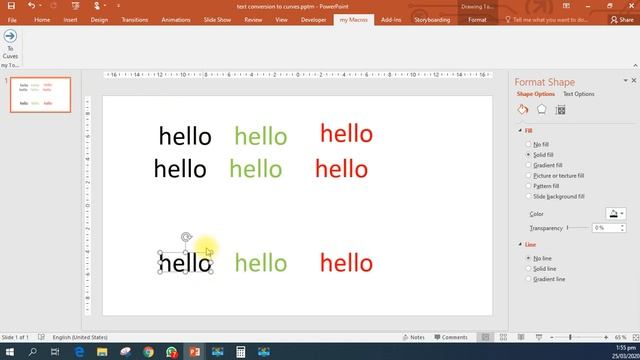Open Google Chrome from taskbar
This screenshot has height=360, width=640.
click(149, 352)
